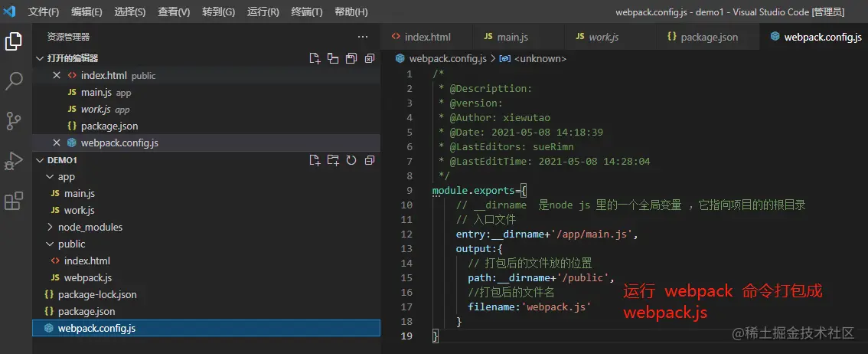Click the VS Code logo icon
Image resolution: width=868 pixels, height=354 pixels.
pos(9,11)
